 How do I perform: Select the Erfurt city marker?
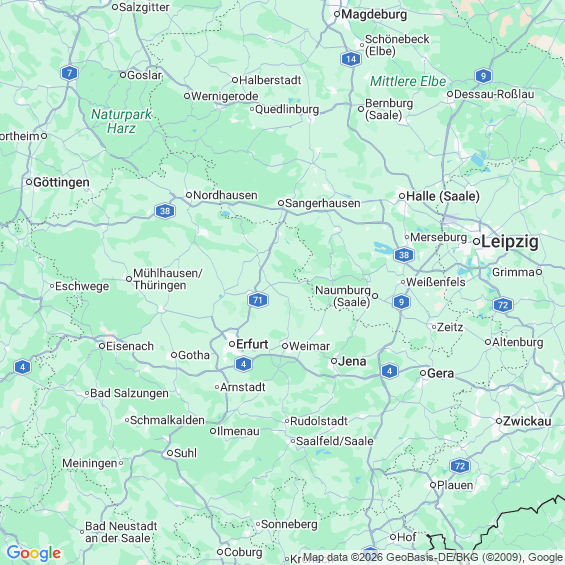[x=232, y=344]
